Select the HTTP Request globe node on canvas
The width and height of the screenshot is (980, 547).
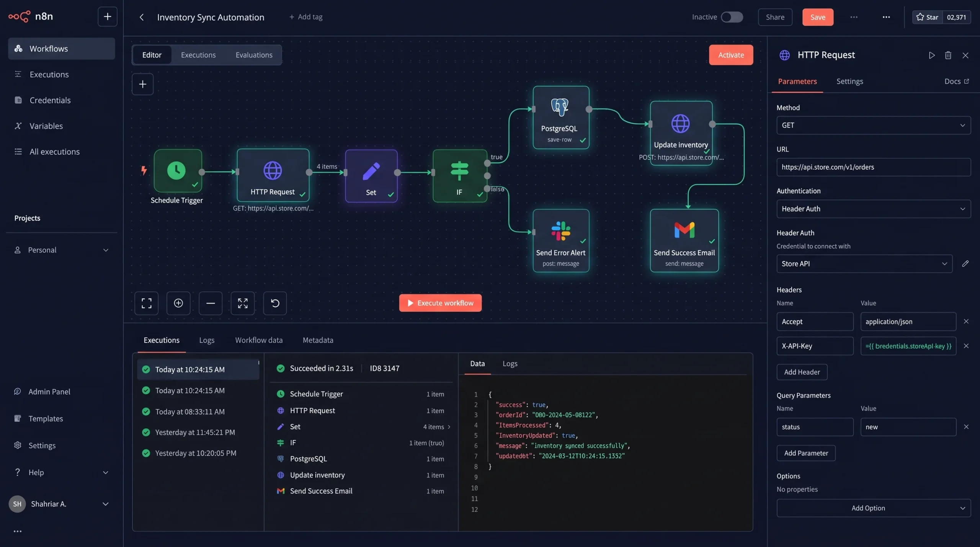[x=273, y=175]
